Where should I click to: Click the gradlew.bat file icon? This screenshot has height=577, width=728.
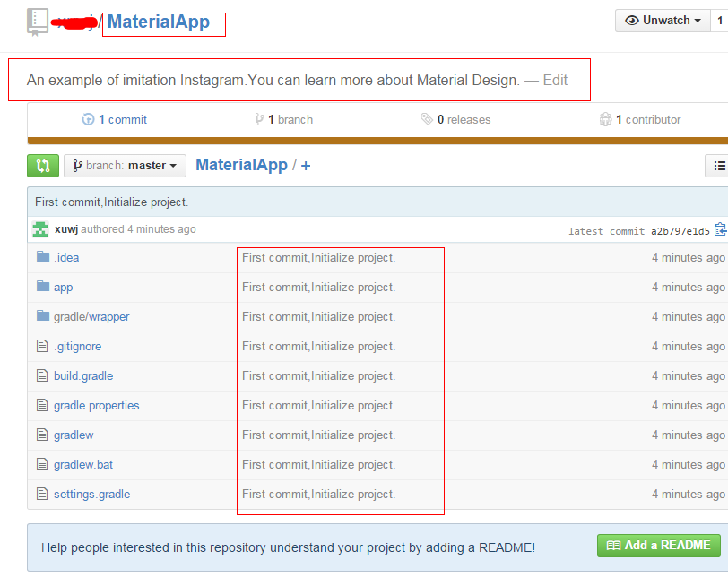(x=42, y=464)
